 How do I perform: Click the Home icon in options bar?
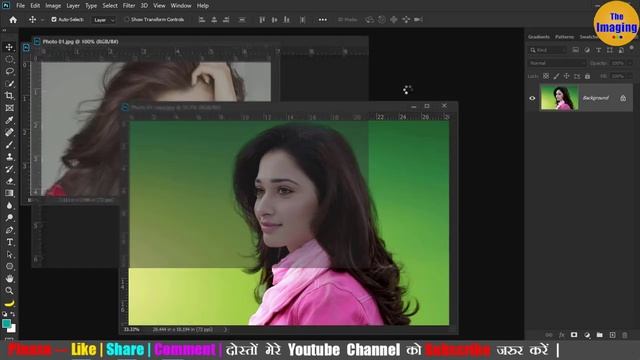pyautogui.click(x=13, y=20)
